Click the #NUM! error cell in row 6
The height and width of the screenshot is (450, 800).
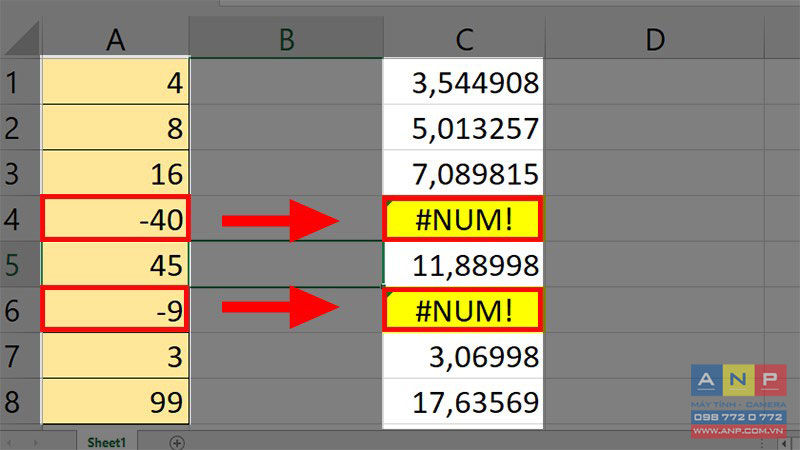463,310
